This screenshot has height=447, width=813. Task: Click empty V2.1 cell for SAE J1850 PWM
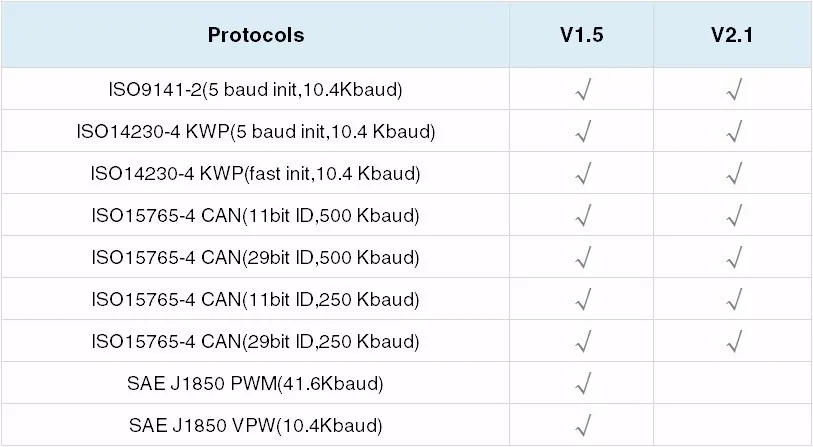[x=733, y=383]
